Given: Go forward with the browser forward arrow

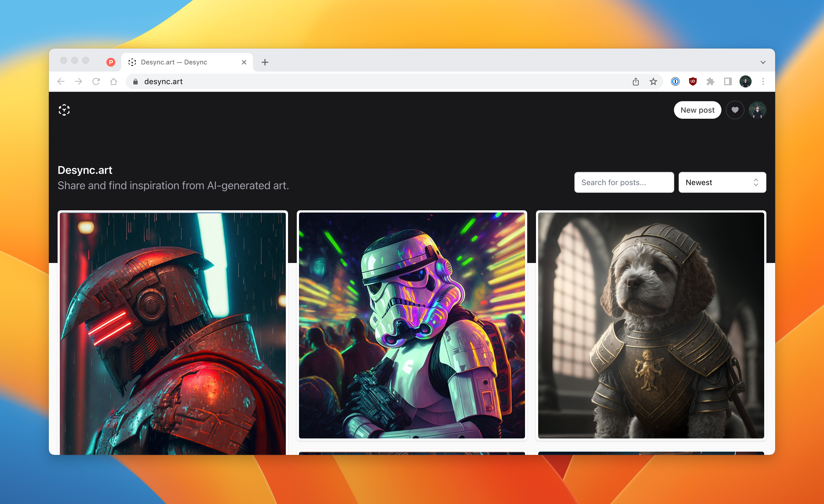Looking at the screenshot, I should (x=78, y=81).
